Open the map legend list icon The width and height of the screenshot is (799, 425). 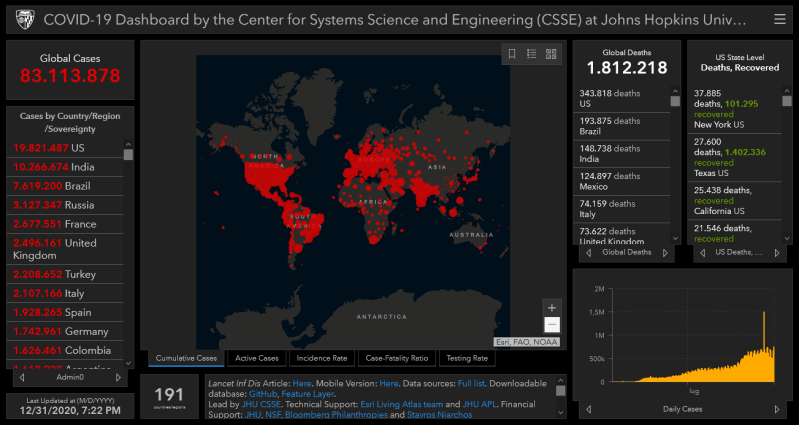pos(531,54)
